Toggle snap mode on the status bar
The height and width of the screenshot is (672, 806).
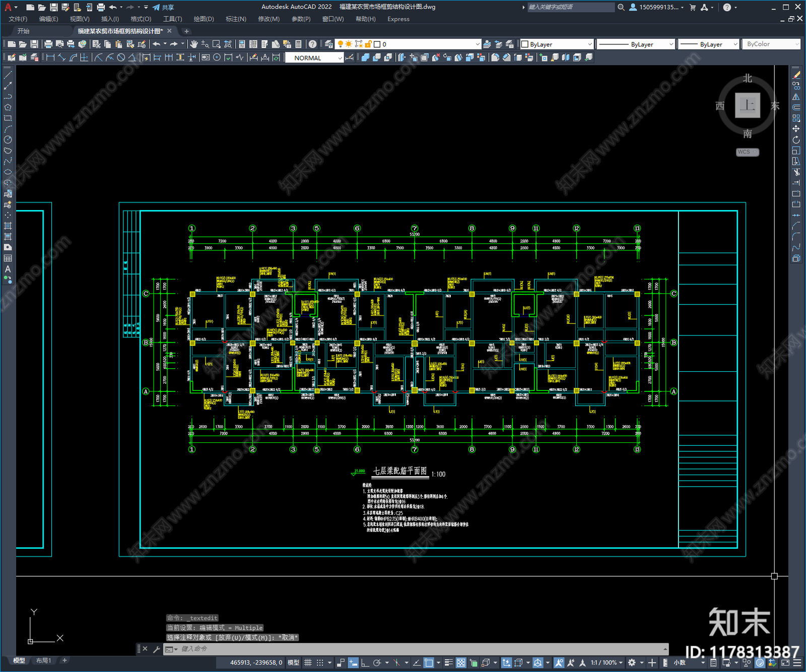(320, 662)
